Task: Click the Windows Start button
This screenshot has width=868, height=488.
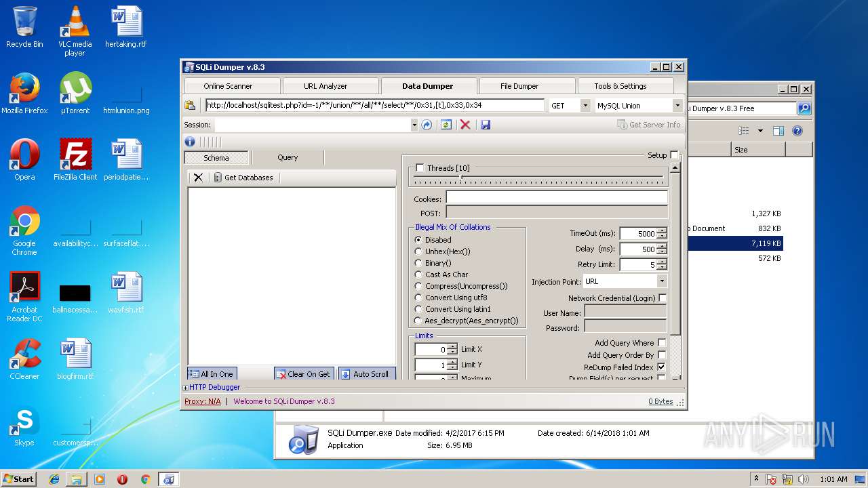Action: pos(19,479)
